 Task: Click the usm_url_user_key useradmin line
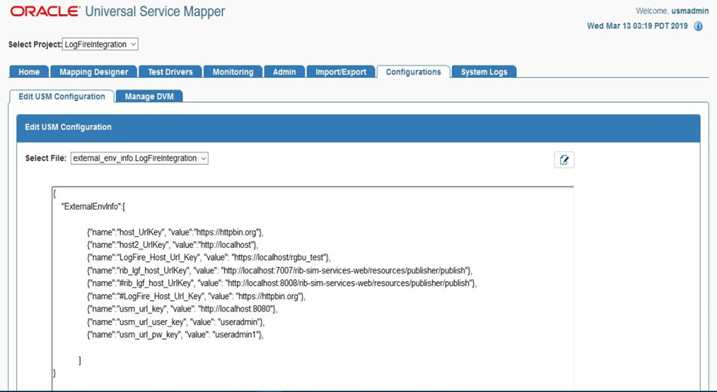[x=176, y=322]
